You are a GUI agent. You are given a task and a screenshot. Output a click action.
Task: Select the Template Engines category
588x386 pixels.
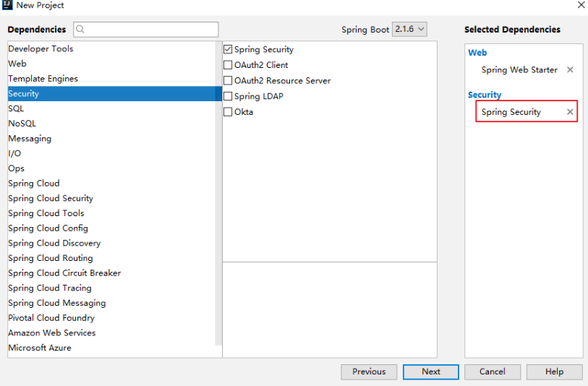[x=112, y=79]
